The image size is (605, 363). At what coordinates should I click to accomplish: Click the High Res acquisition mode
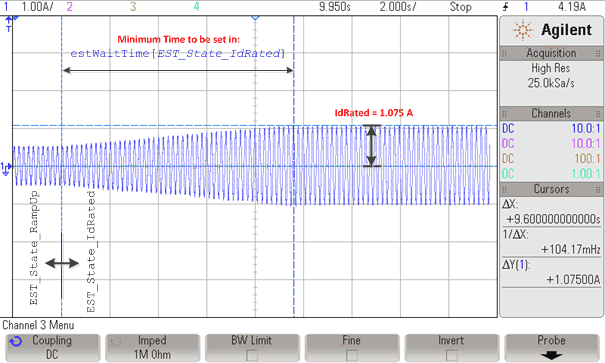tap(551, 68)
